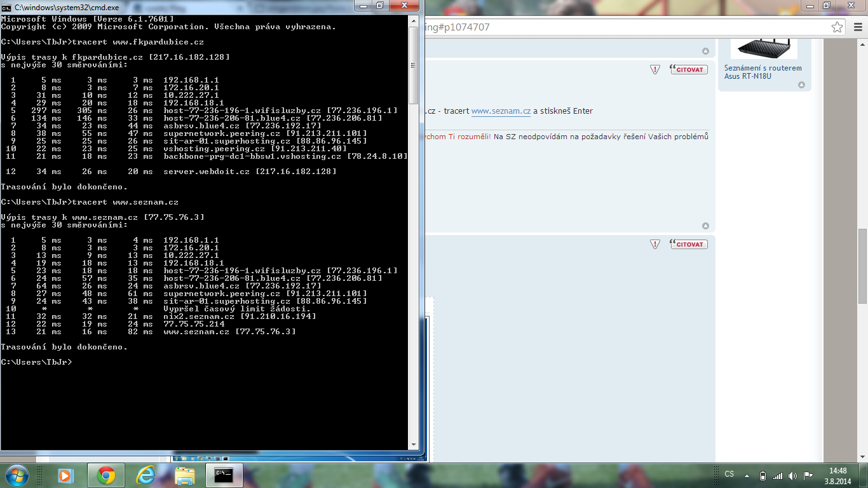
Task: Expand hidden system tray icons arrow
Action: (748, 476)
